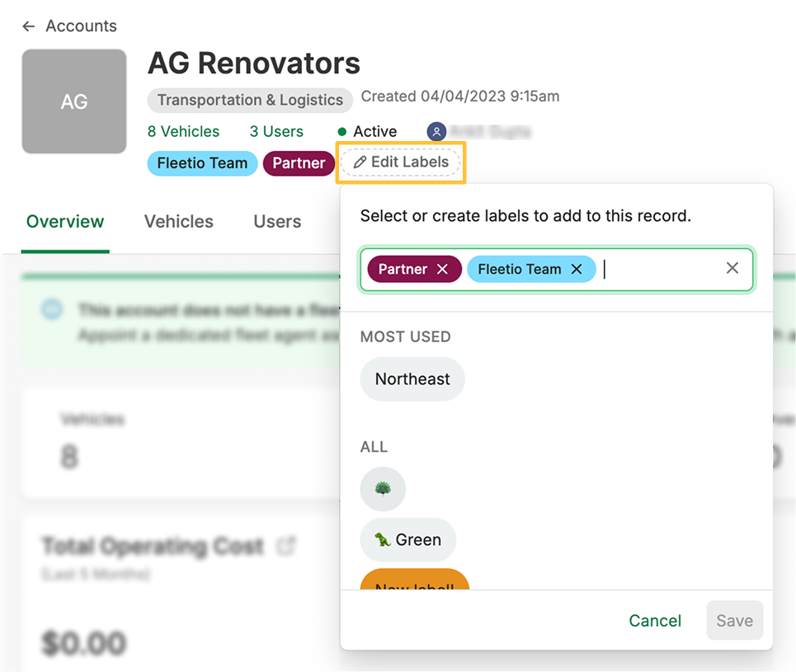This screenshot has height=672, width=796.
Task: Cancel the label editing popup
Action: (x=655, y=621)
